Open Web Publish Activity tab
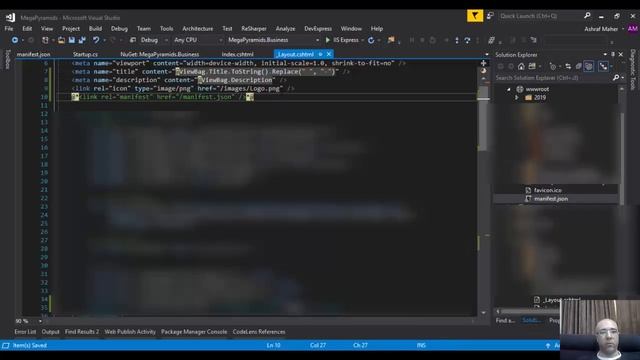 tap(130, 332)
